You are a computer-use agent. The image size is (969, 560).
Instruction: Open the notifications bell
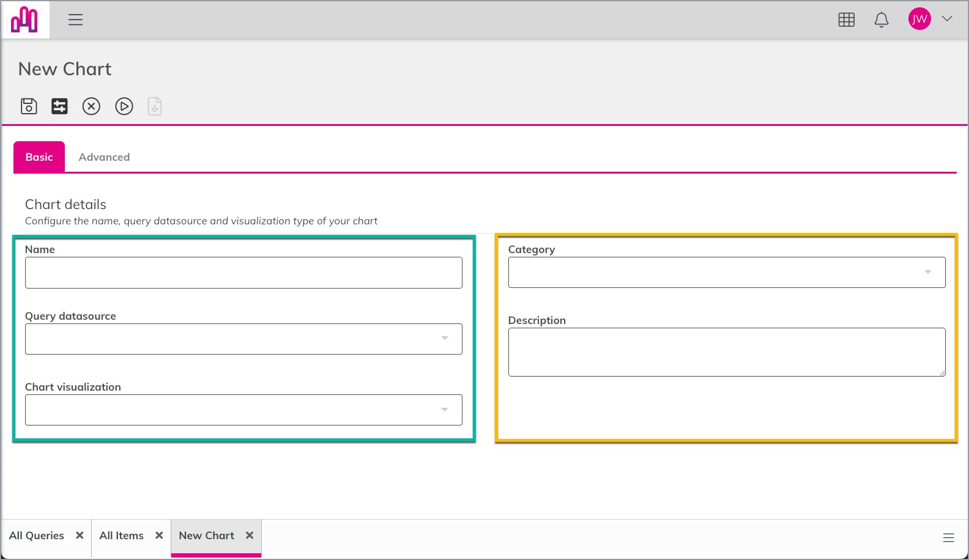coord(882,20)
